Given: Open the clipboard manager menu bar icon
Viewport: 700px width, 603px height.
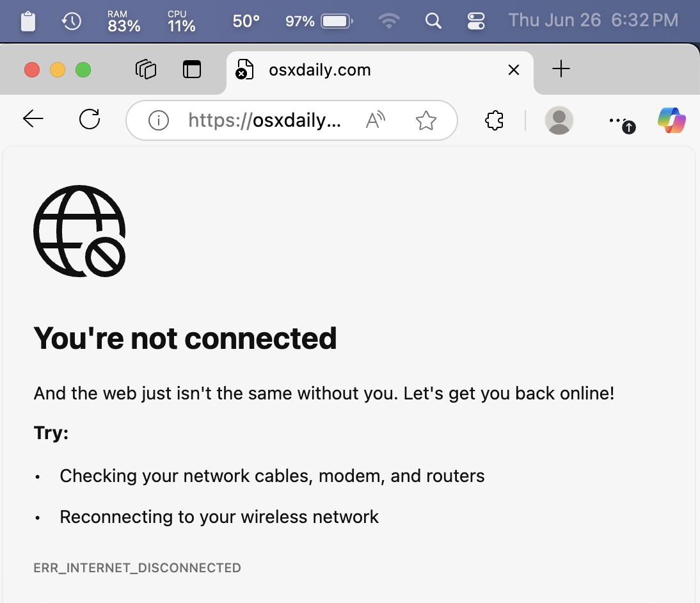Looking at the screenshot, I should coord(28,21).
